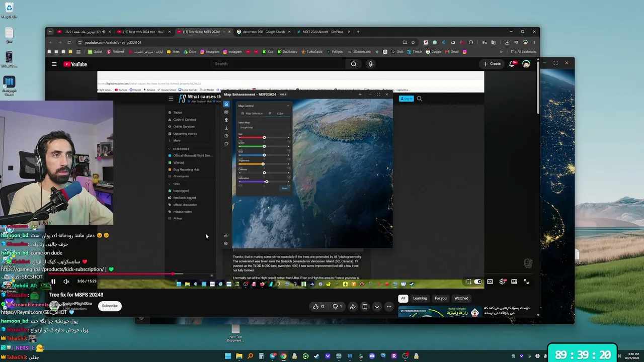Bookmark this page with the star icon
Viewport: 644px width, 362px height.
tap(413, 42)
